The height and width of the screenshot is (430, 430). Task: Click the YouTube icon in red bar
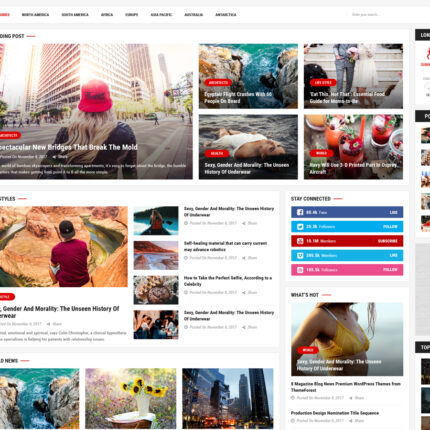pyautogui.click(x=300, y=241)
